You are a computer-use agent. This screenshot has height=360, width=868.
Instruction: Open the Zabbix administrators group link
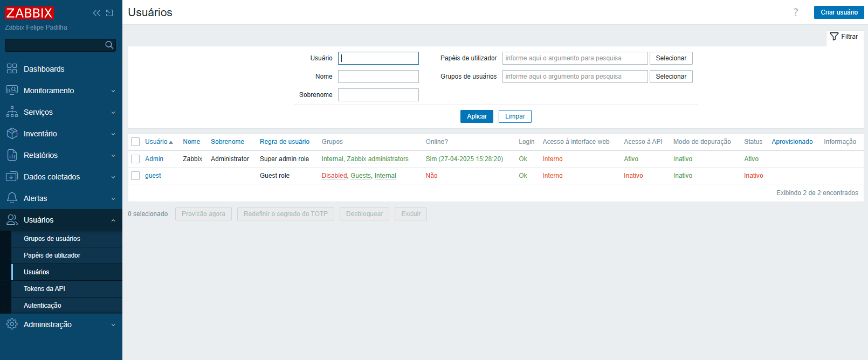click(x=377, y=159)
